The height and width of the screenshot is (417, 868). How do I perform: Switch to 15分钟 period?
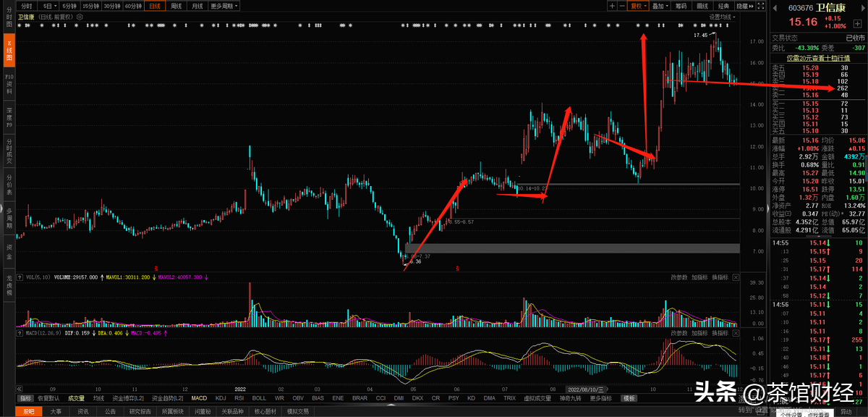90,6
